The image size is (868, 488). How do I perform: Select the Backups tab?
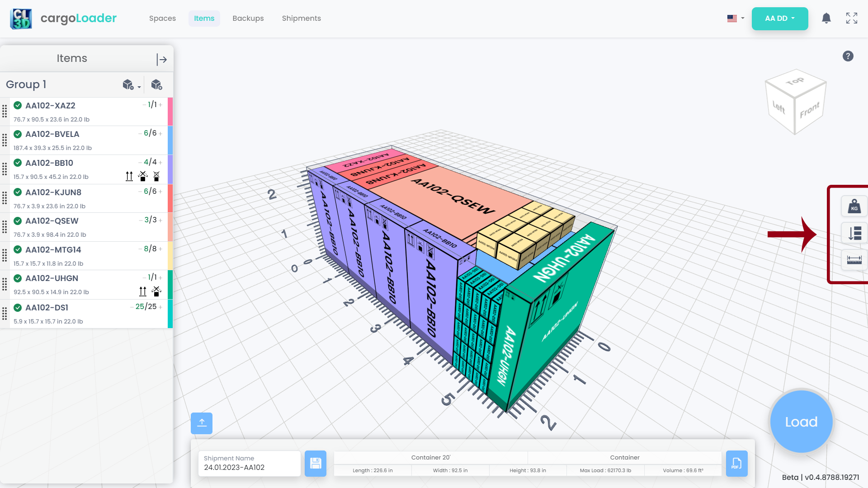(x=248, y=18)
